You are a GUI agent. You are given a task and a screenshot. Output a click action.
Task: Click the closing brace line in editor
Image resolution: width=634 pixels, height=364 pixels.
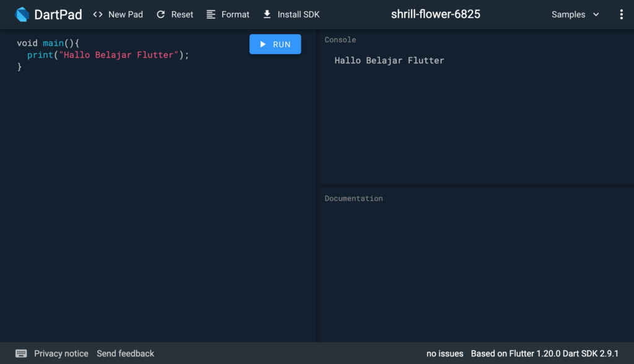click(19, 67)
